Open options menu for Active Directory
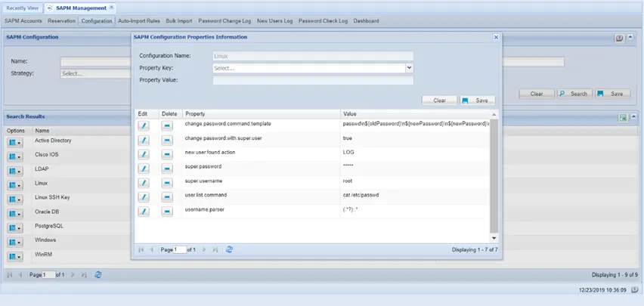The image size is (644, 306). coord(15,143)
